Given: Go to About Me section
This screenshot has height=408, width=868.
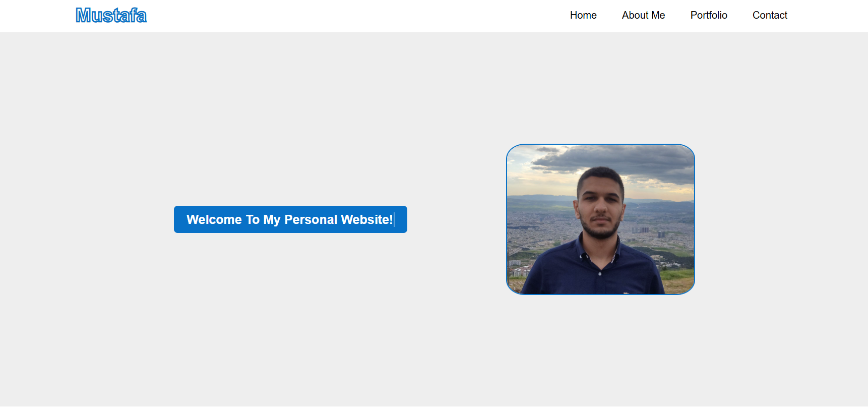Looking at the screenshot, I should pos(643,15).
